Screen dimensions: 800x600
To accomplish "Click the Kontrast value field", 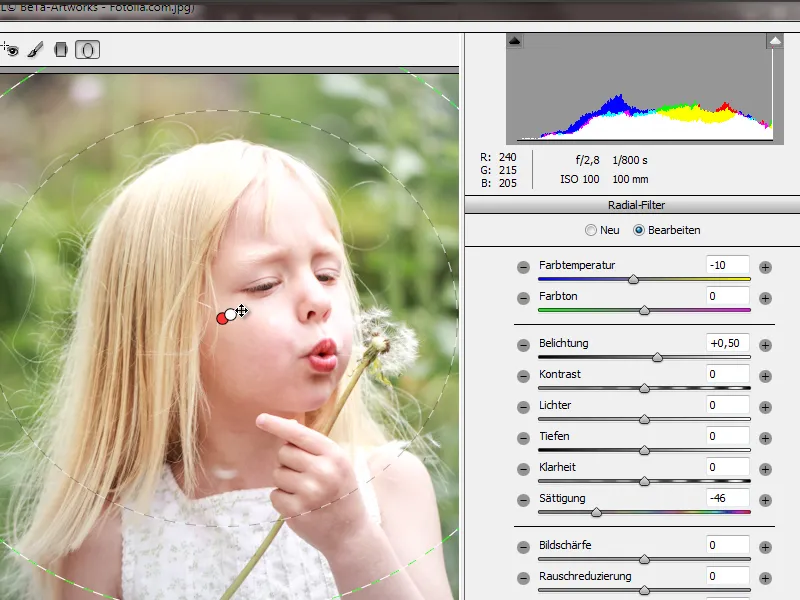I will (x=728, y=374).
